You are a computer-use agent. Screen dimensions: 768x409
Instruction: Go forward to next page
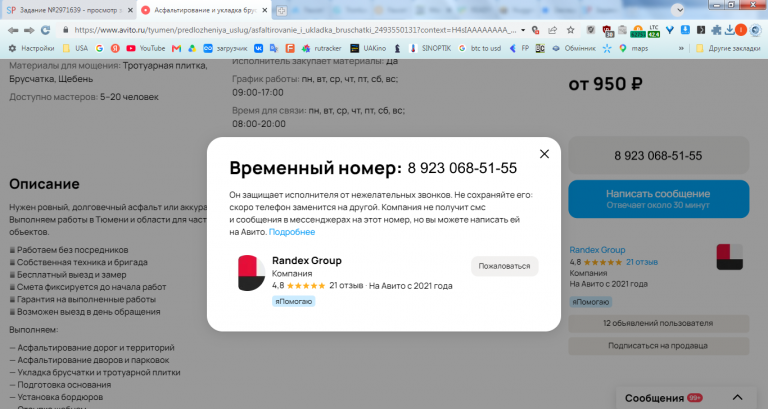(x=29, y=30)
